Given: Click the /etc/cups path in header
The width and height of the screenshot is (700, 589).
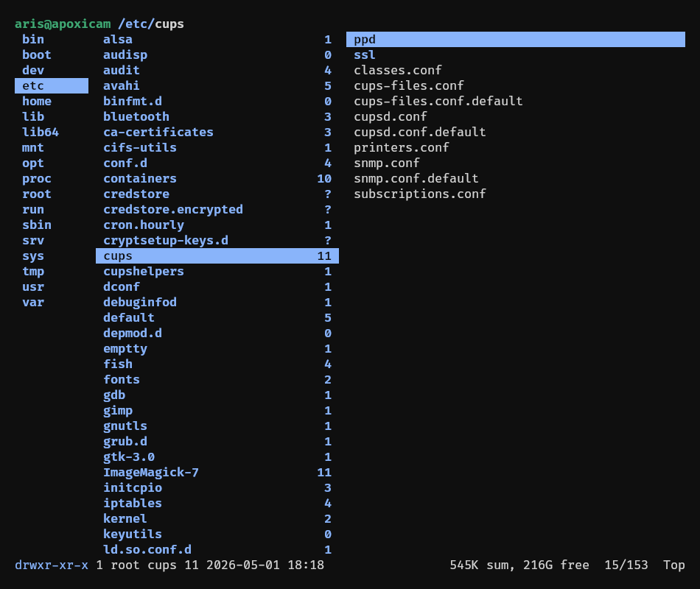Looking at the screenshot, I should (151, 24).
